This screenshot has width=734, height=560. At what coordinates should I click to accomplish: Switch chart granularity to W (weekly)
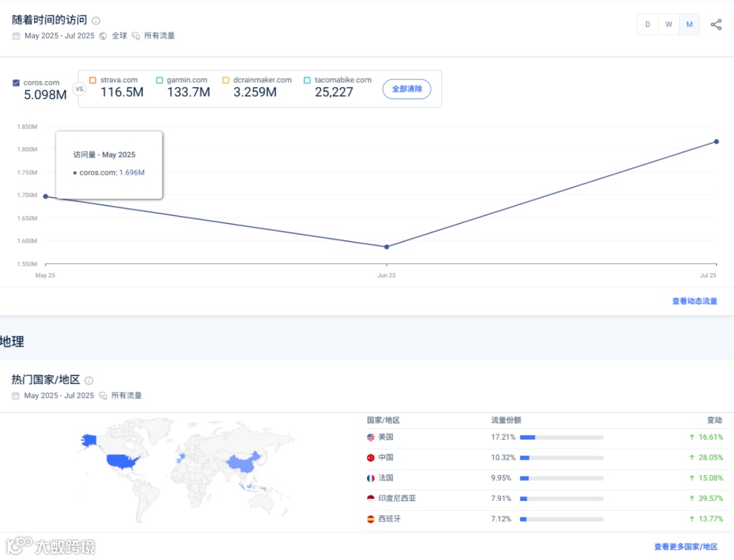(x=669, y=24)
